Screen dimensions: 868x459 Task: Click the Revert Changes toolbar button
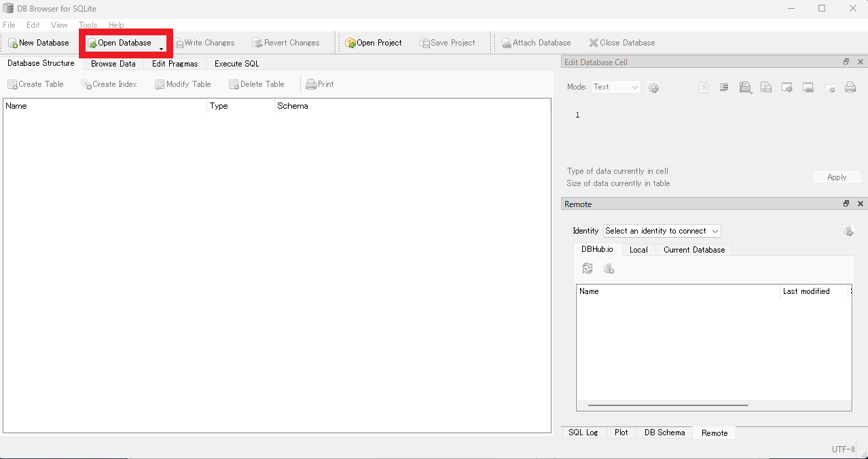[285, 43]
